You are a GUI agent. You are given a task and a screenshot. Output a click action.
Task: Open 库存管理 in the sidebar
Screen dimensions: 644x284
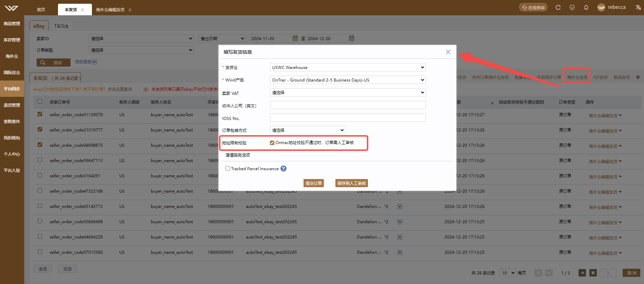coord(12,40)
